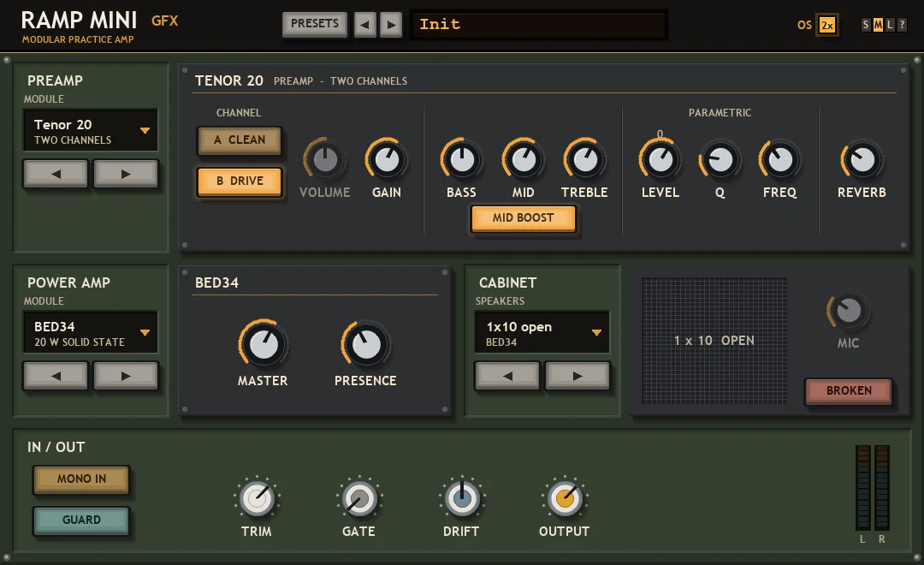Select the next preamp module

(x=126, y=174)
